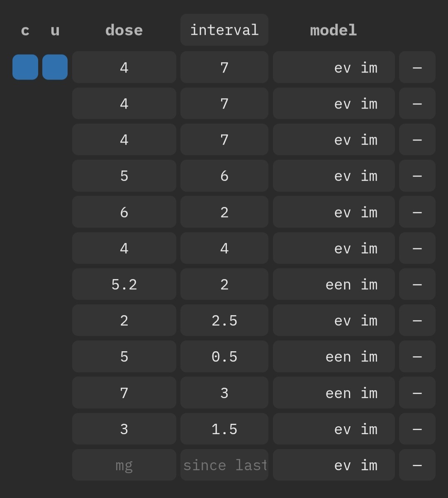
Task: Open the 'een im' model dropdown for dose 5.2
Action: pyautogui.click(x=334, y=284)
